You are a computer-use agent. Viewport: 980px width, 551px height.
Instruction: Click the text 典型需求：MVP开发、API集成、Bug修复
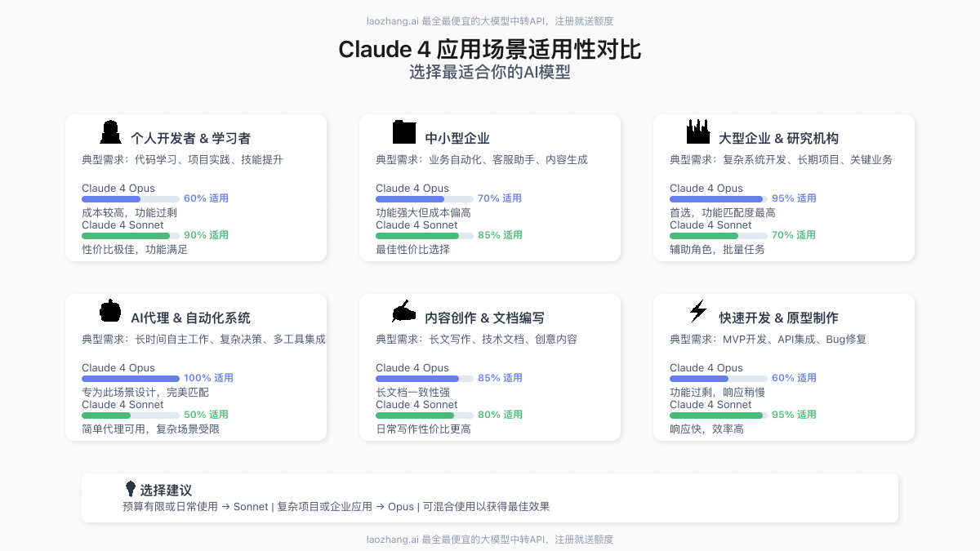point(768,340)
